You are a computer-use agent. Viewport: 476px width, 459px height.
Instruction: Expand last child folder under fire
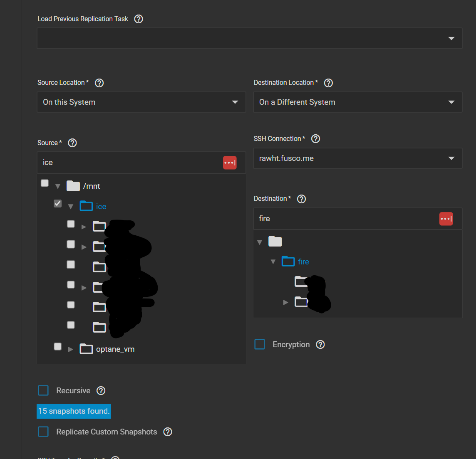click(286, 302)
